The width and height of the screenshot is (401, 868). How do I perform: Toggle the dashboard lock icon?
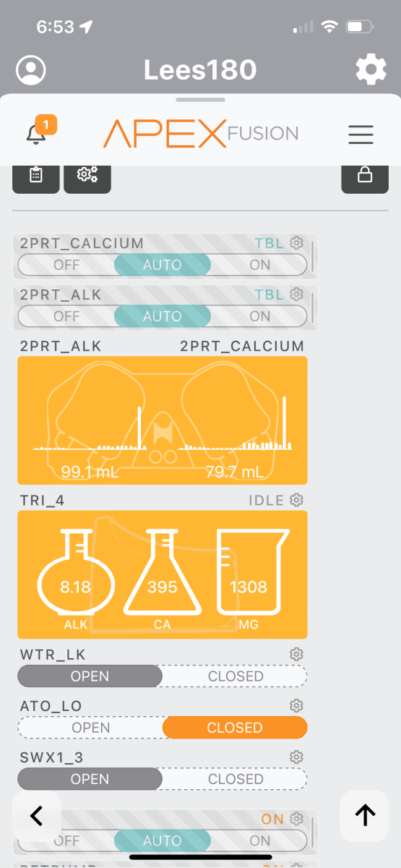tap(365, 176)
